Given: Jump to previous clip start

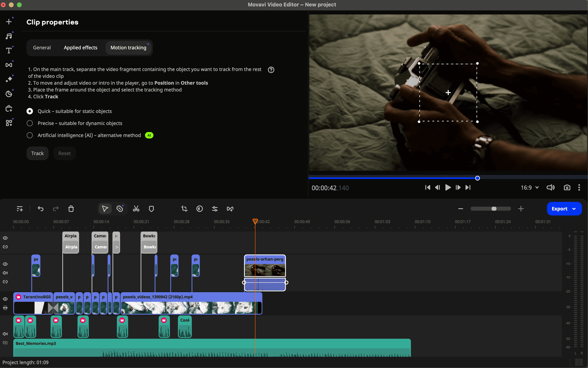Looking at the screenshot, I should pyautogui.click(x=428, y=187).
